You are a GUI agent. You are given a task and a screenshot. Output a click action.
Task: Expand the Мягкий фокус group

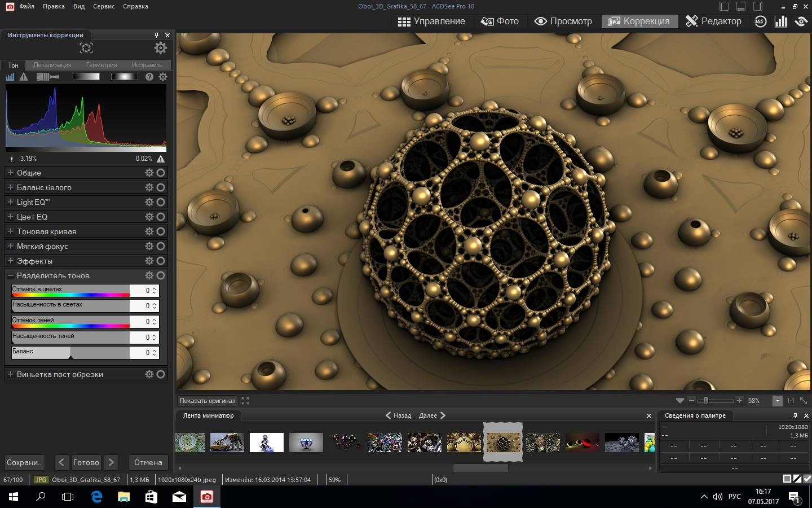[x=10, y=246]
